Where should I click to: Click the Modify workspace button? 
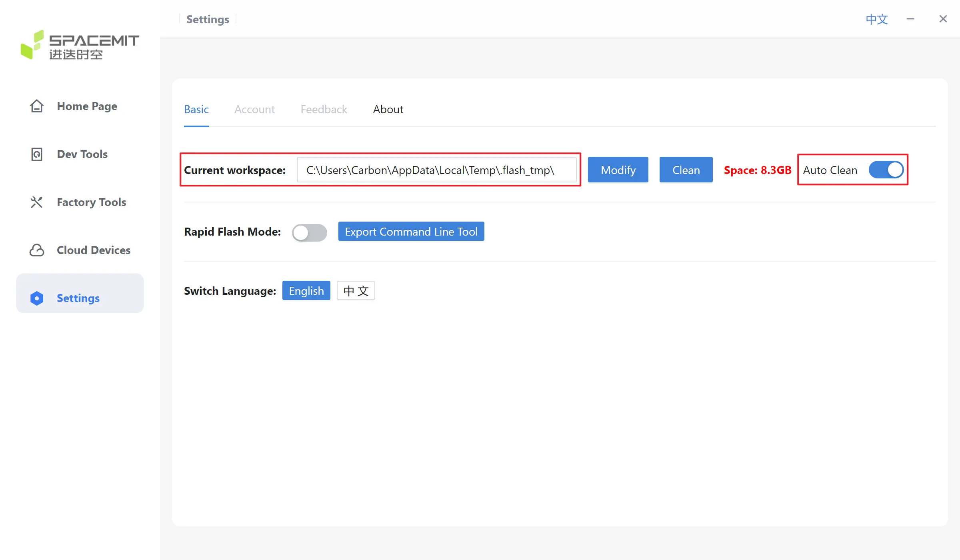(x=618, y=170)
